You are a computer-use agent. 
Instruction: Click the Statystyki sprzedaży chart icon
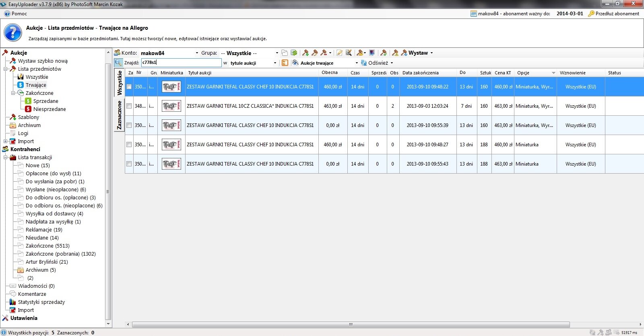[x=12, y=302]
